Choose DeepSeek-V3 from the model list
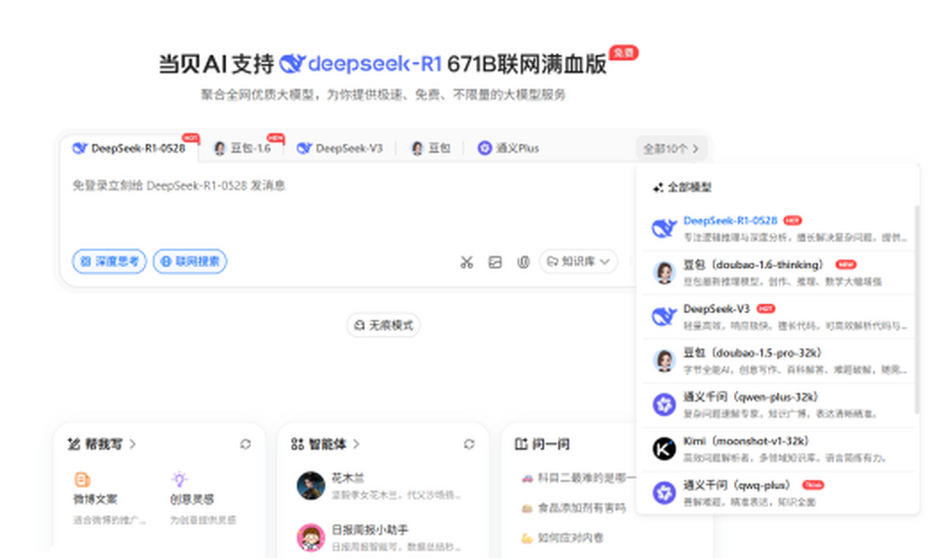Viewport: 930px width, 560px height. (777, 317)
